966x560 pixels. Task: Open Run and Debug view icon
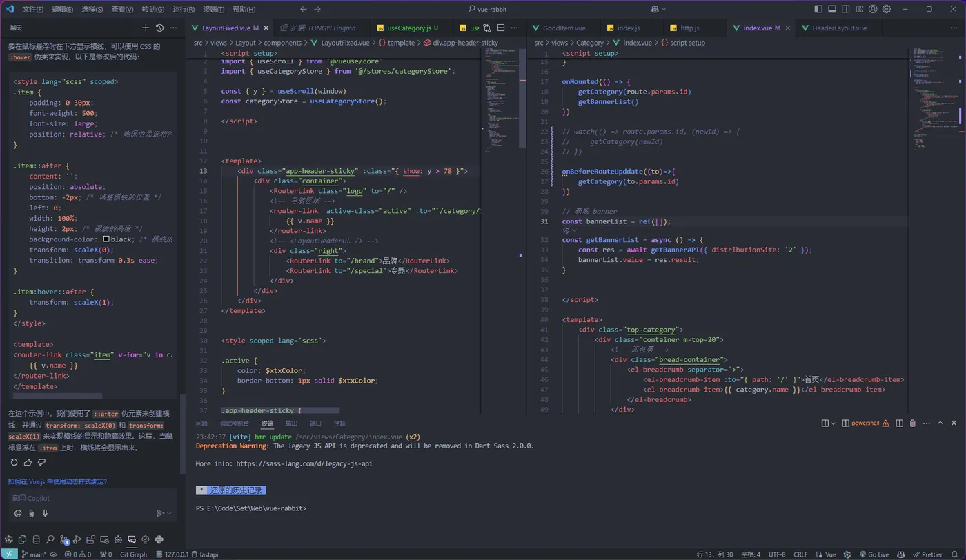pos(77,539)
